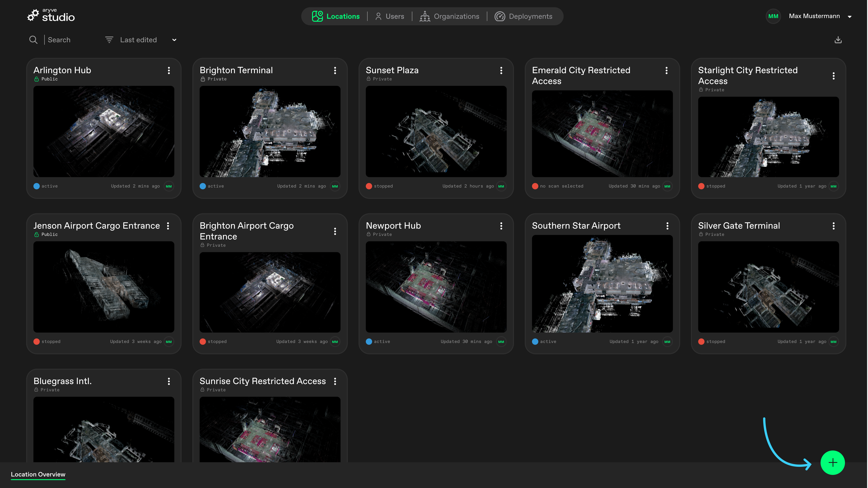
Task: Open Sunset Plaza three-dot options menu
Action: (501, 70)
